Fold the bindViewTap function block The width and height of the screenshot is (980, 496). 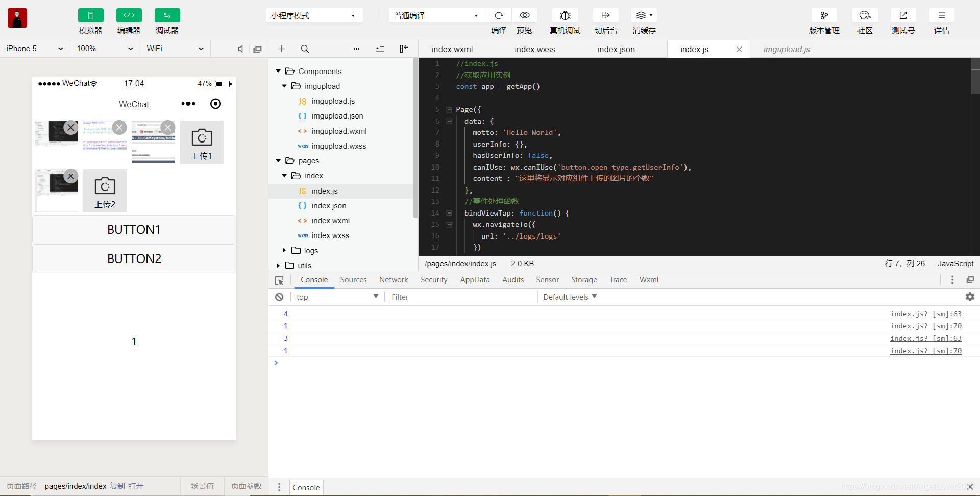(449, 213)
